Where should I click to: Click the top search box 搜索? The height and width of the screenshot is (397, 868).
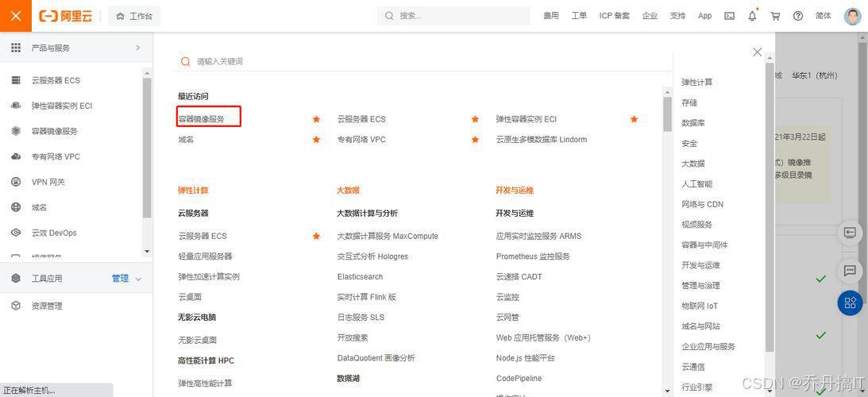pyautogui.click(x=453, y=16)
